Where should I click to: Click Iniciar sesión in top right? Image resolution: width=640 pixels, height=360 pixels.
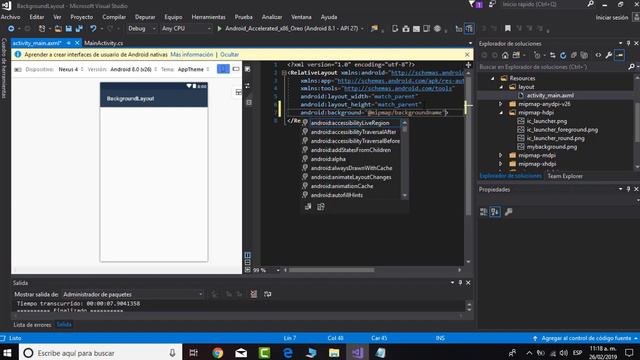click(611, 18)
